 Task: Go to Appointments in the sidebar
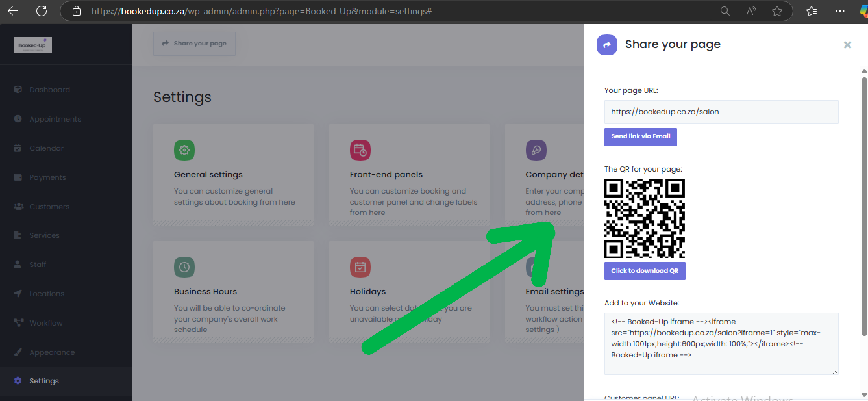(x=55, y=119)
